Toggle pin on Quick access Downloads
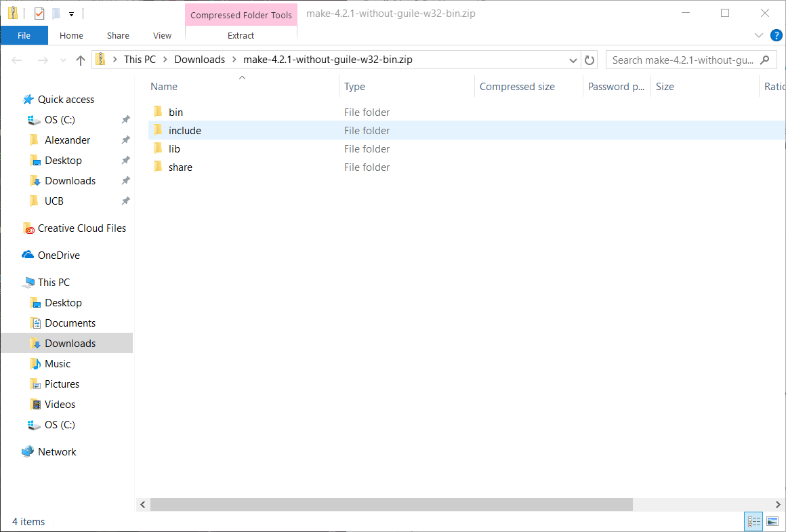 (x=125, y=181)
